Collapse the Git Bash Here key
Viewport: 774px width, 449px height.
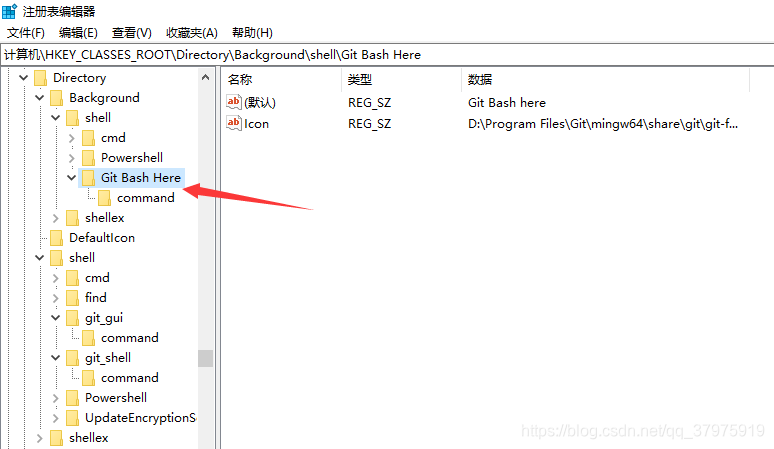(71, 178)
